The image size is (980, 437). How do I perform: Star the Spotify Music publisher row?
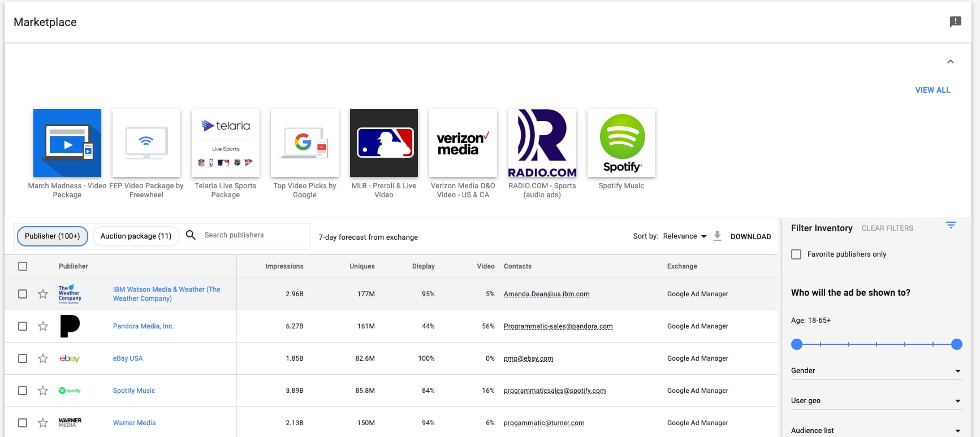pyautogui.click(x=43, y=391)
